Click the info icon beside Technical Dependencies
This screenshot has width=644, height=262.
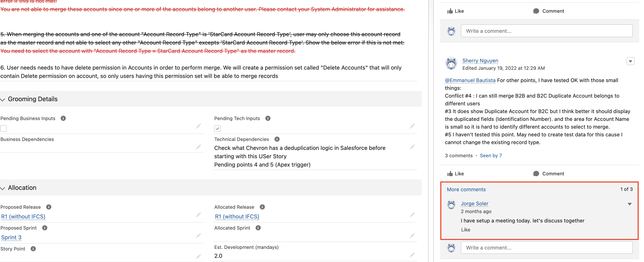pos(277,139)
